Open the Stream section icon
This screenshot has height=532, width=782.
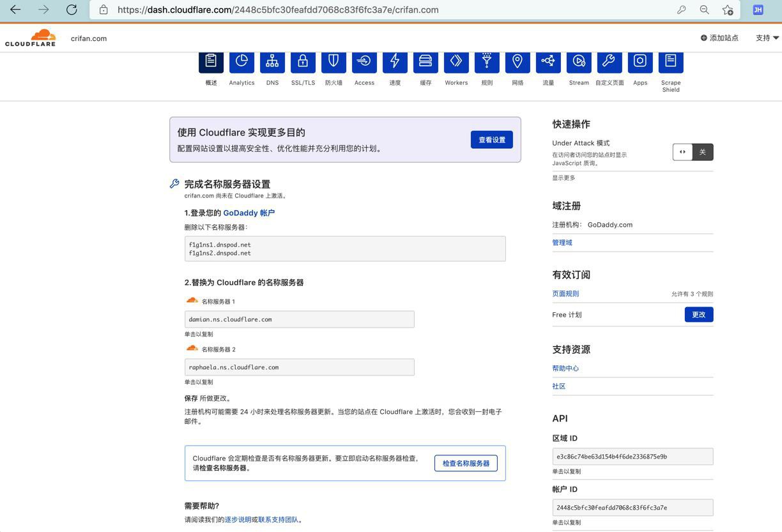click(579, 62)
